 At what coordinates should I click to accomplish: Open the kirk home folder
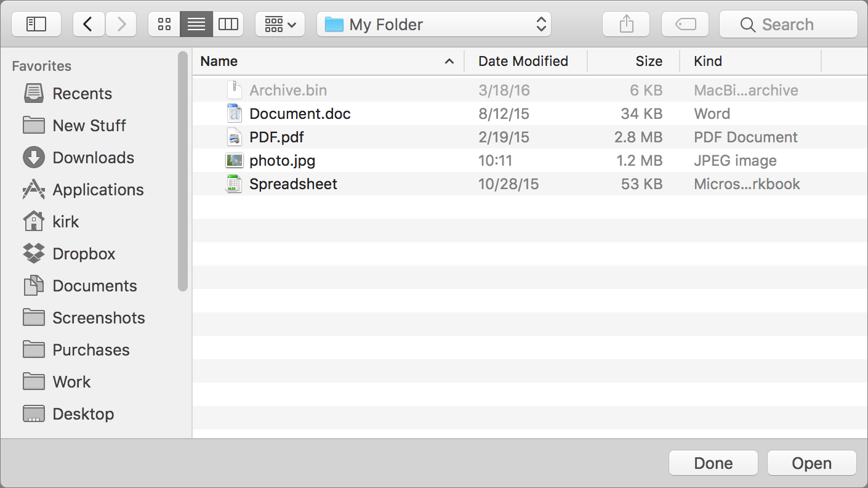tap(64, 221)
